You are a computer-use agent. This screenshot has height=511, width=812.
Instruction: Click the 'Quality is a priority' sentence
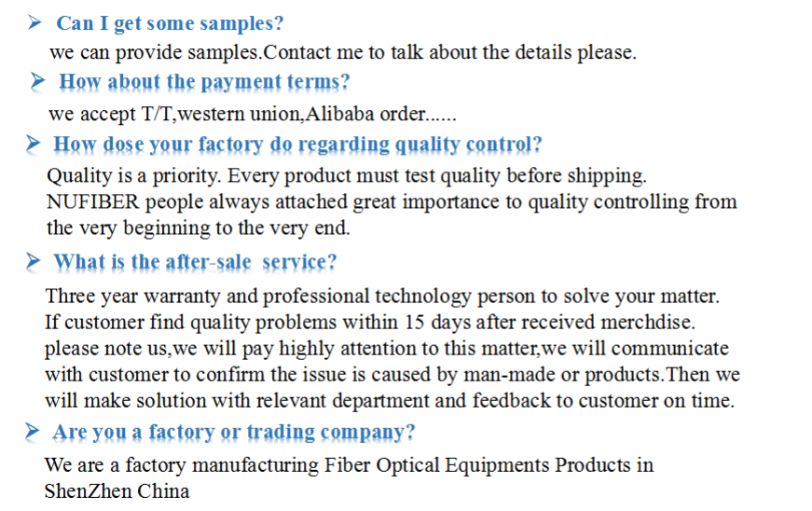[x=347, y=176]
